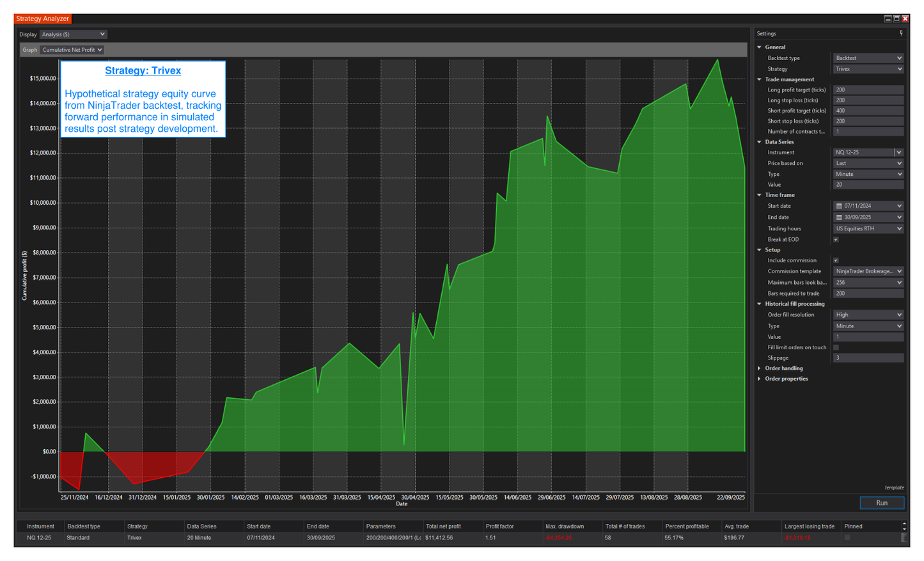Click the template link in Settings

(x=894, y=487)
